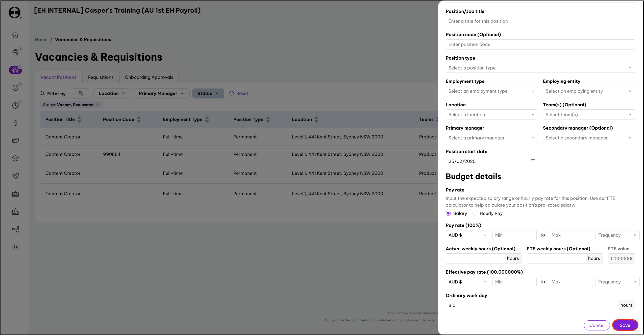This screenshot has width=644, height=335.
Task: Open the settings gear icon in sidebar
Action: click(x=15, y=247)
